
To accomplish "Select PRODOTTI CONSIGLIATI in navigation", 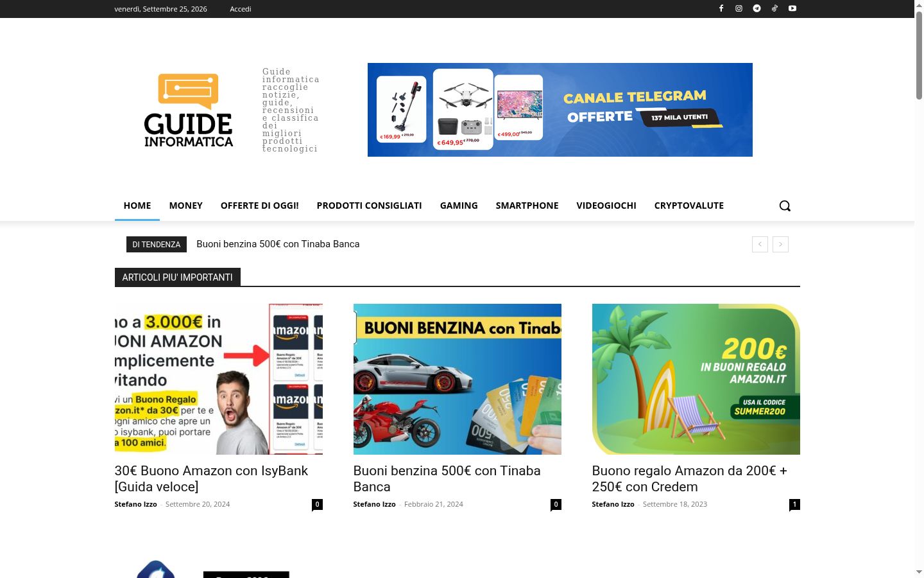I will 370,206.
